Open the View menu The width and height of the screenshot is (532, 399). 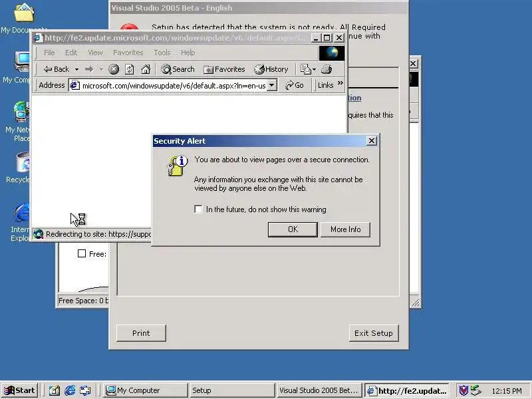pyautogui.click(x=95, y=53)
